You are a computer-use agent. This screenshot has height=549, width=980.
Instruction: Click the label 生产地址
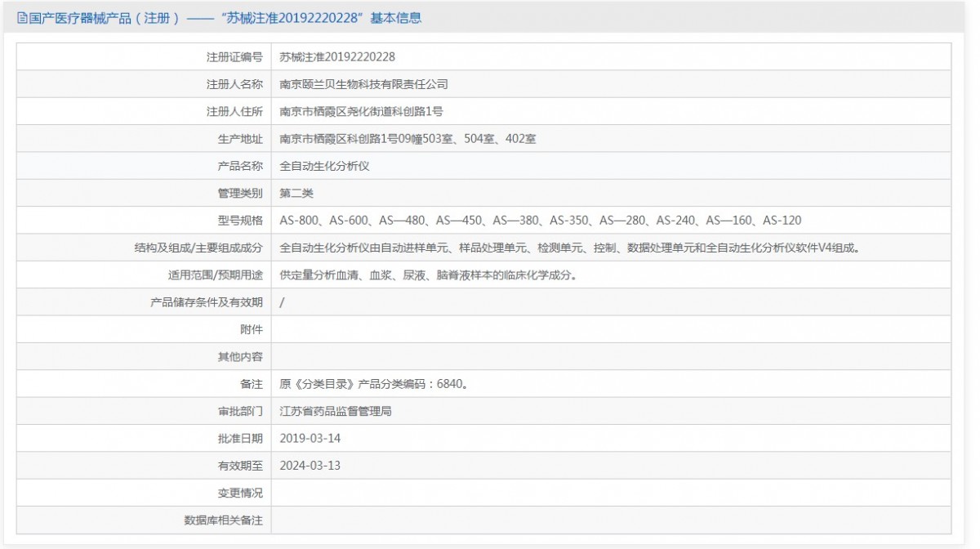tap(241, 139)
